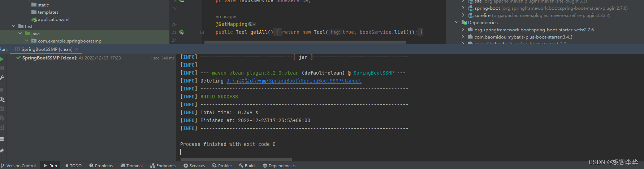Collapse the test folder
The height and width of the screenshot is (169, 644).
pos(13,26)
